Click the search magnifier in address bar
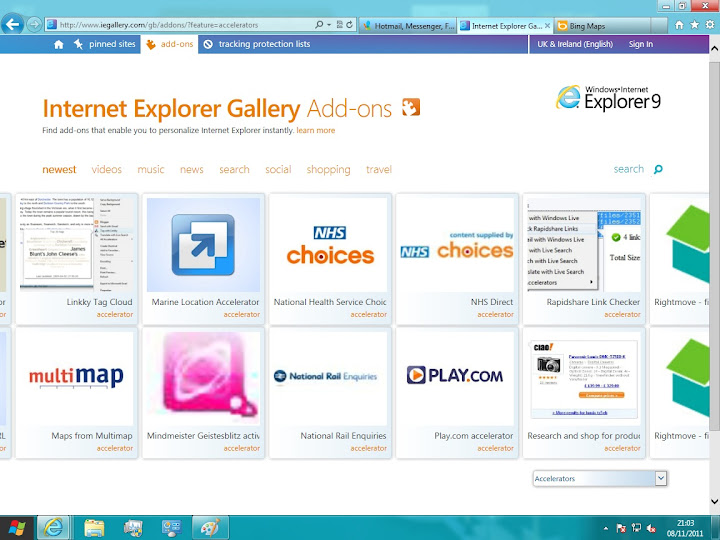 [x=319, y=25]
